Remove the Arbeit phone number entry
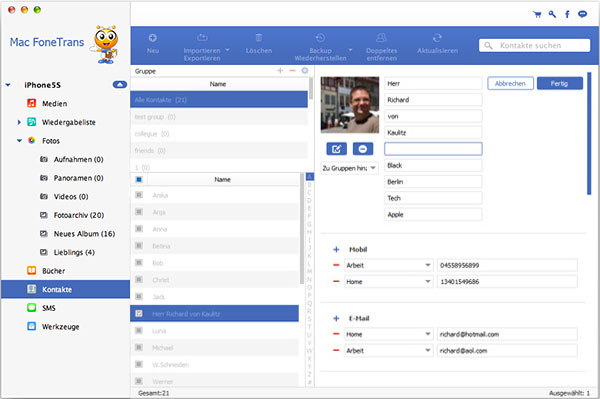Screen dimensions: 600x399 (x=336, y=265)
